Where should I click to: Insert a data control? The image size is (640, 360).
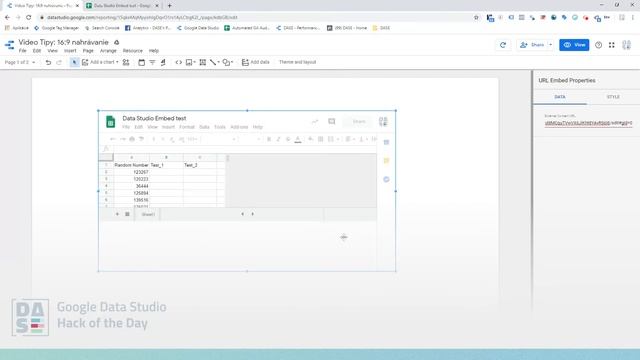pos(163,62)
